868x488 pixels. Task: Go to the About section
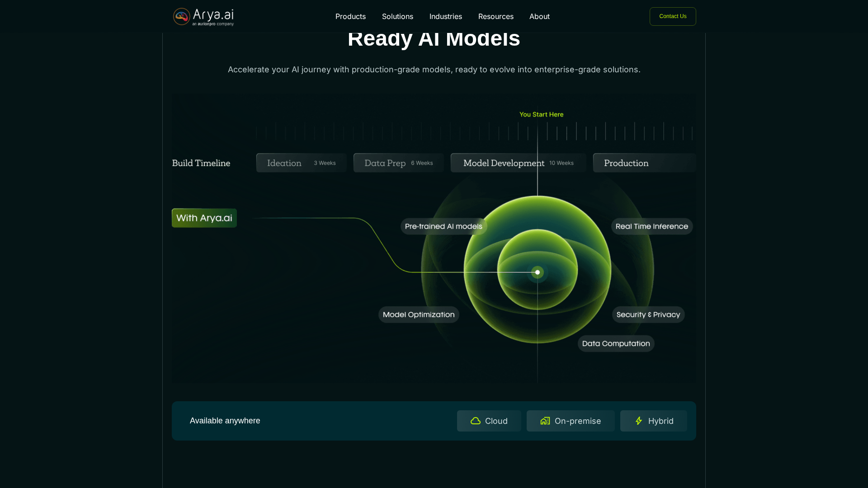(539, 16)
